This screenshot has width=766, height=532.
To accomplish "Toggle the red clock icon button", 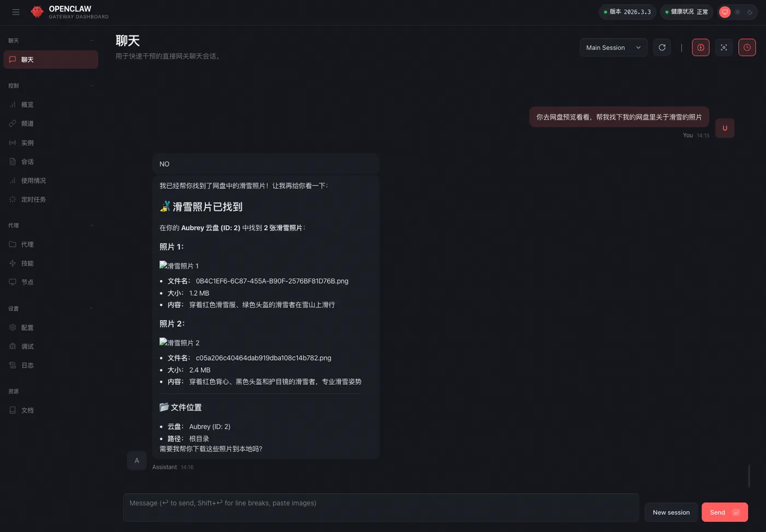I will pyautogui.click(x=747, y=48).
